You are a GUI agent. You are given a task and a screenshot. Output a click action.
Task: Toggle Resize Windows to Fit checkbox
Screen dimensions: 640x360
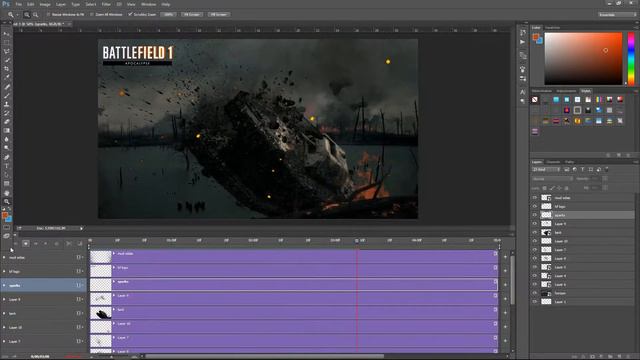point(48,15)
